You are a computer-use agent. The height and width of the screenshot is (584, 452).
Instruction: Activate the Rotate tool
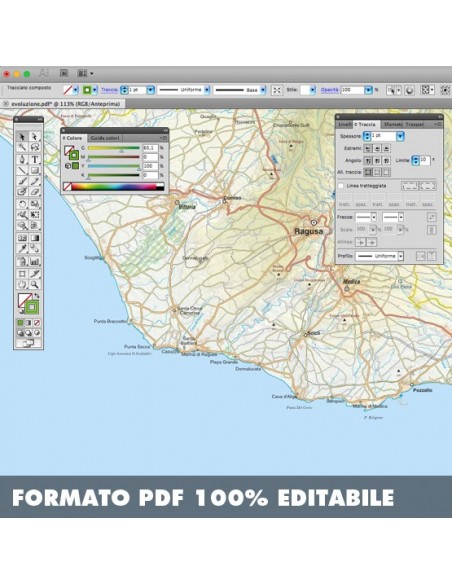click(22, 204)
